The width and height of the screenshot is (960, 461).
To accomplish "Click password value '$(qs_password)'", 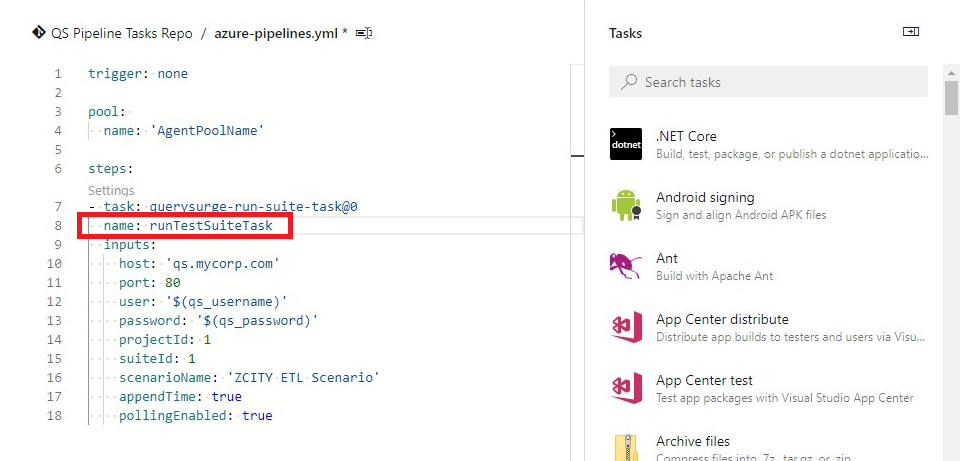I will (257, 321).
